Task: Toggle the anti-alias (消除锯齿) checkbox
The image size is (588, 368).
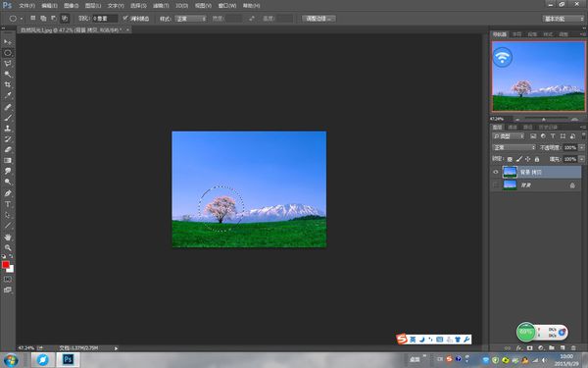Action: (125, 18)
